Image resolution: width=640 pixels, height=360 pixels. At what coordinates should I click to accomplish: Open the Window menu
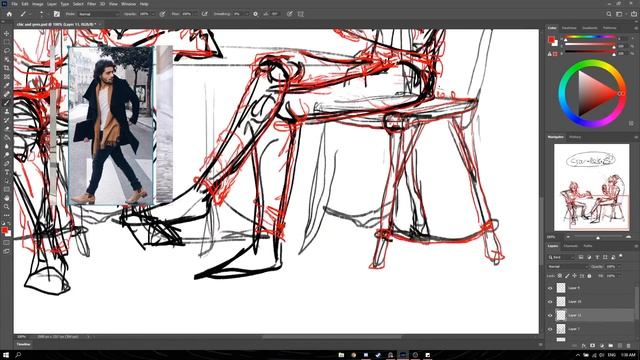128,4
